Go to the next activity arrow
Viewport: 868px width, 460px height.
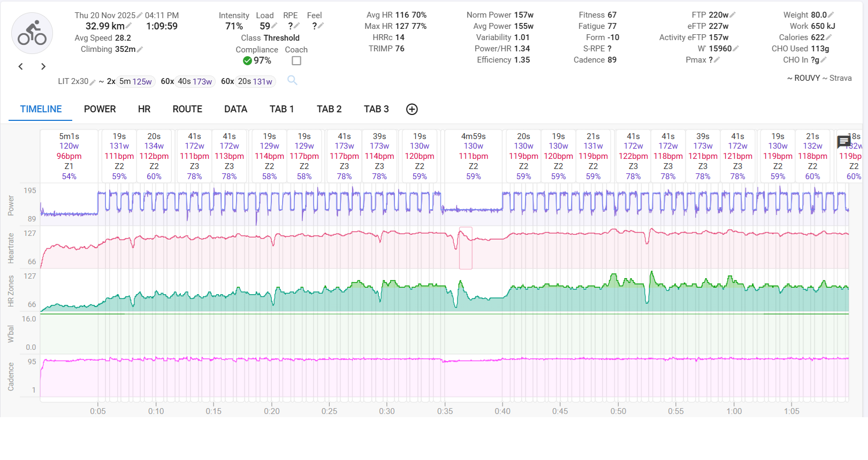43,66
